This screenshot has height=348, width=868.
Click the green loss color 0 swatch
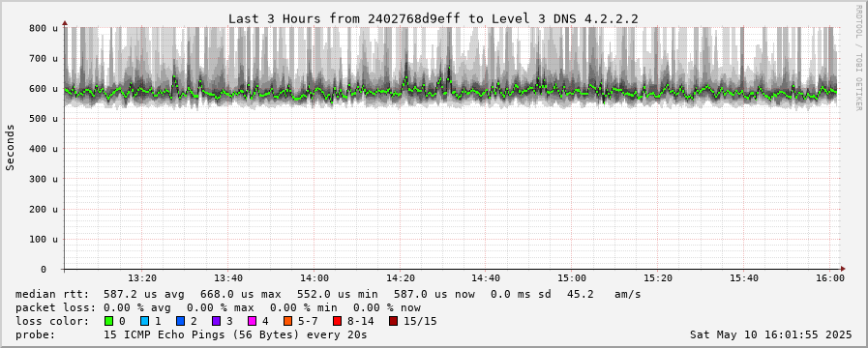[x=108, y=321]
